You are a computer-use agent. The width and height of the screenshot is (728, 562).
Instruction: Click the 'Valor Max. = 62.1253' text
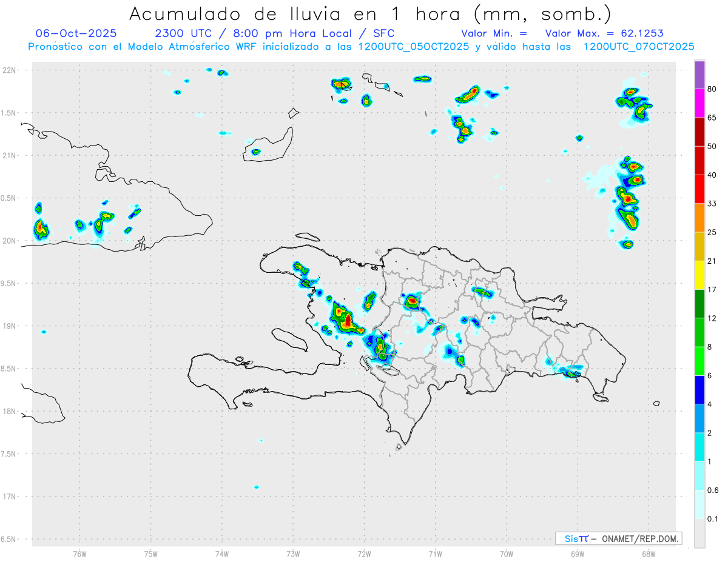604,33
